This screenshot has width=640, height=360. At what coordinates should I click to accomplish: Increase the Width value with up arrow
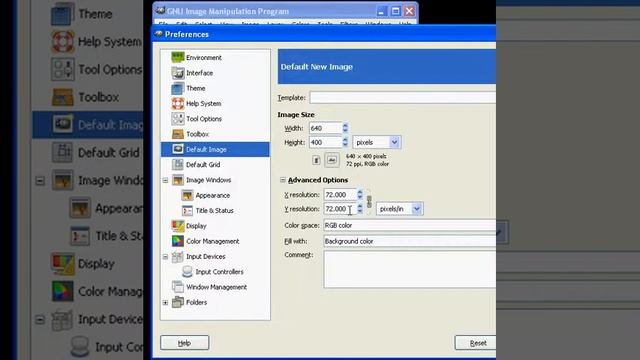[345, 125]
